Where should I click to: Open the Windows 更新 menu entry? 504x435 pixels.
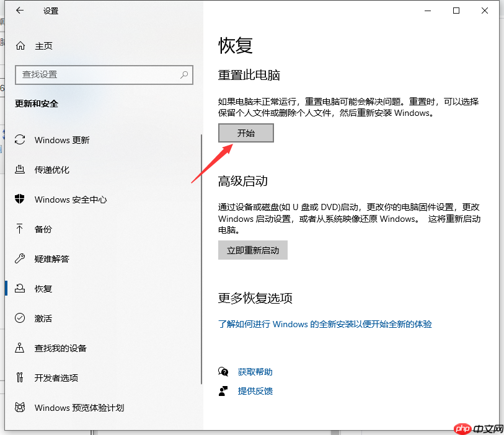tap(103, 140)
